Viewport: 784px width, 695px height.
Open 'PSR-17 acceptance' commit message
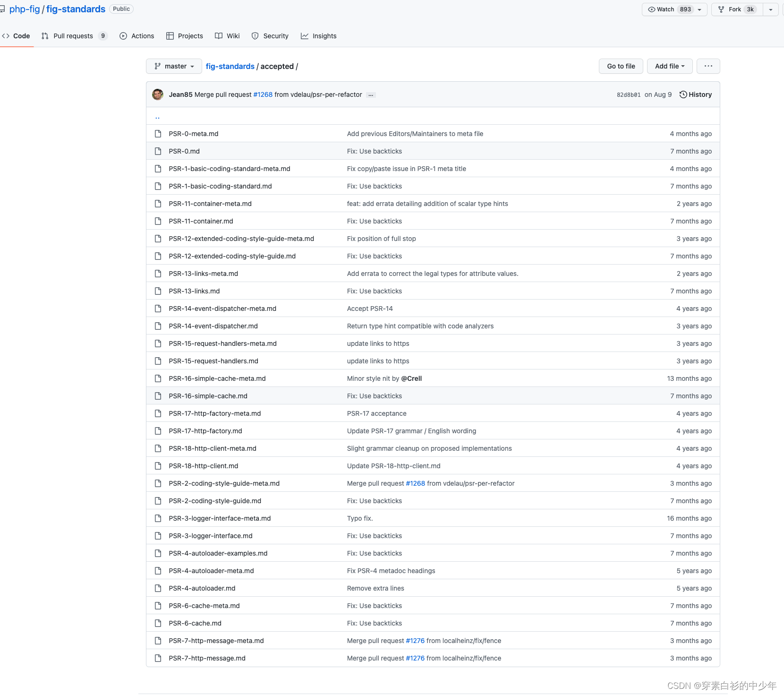pyautogui.click(x=377, y=413)
